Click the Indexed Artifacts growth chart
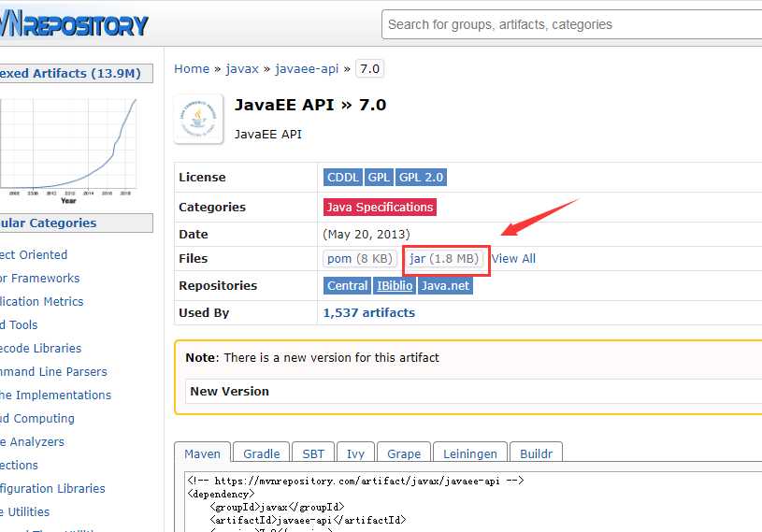The height and width of the screenshot is (532, 762). [x=69, y=150]
